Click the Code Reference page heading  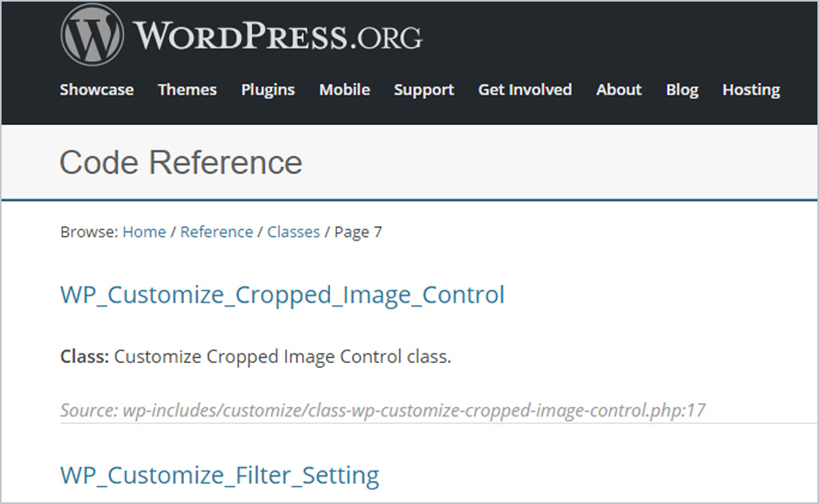[x=181, y=162]
